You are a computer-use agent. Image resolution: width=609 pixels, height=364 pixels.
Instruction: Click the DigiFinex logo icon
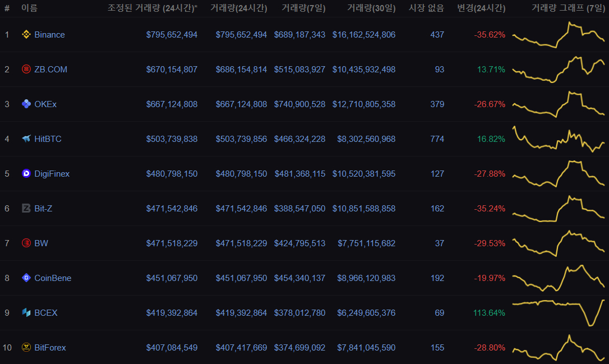point(26,174)
